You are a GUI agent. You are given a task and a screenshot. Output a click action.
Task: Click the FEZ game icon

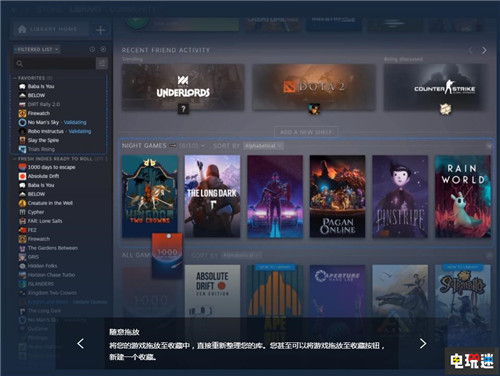click(22, 230)
